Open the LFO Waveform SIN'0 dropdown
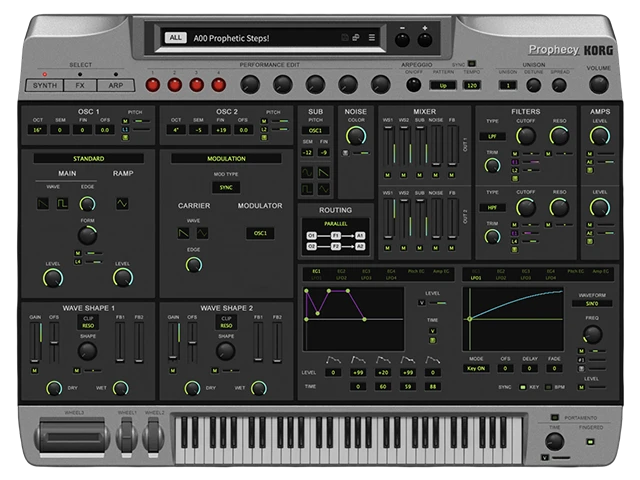 [592, 304]
